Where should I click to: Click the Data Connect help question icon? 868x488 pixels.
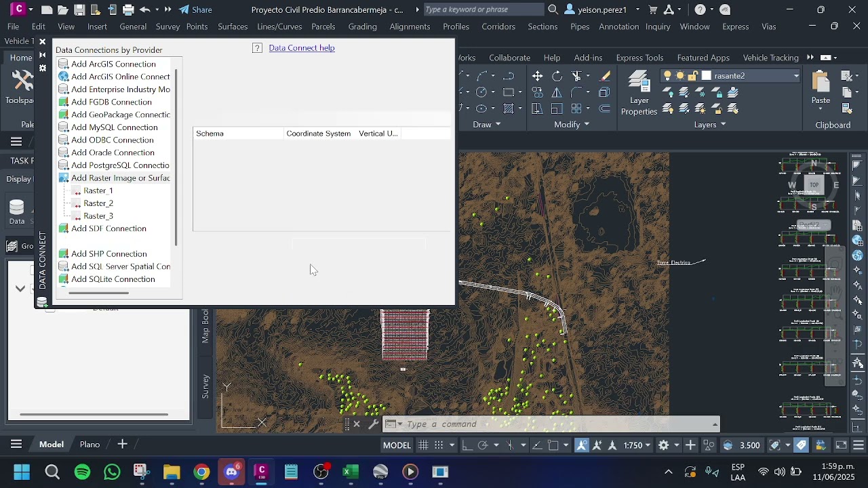point(257,48)
